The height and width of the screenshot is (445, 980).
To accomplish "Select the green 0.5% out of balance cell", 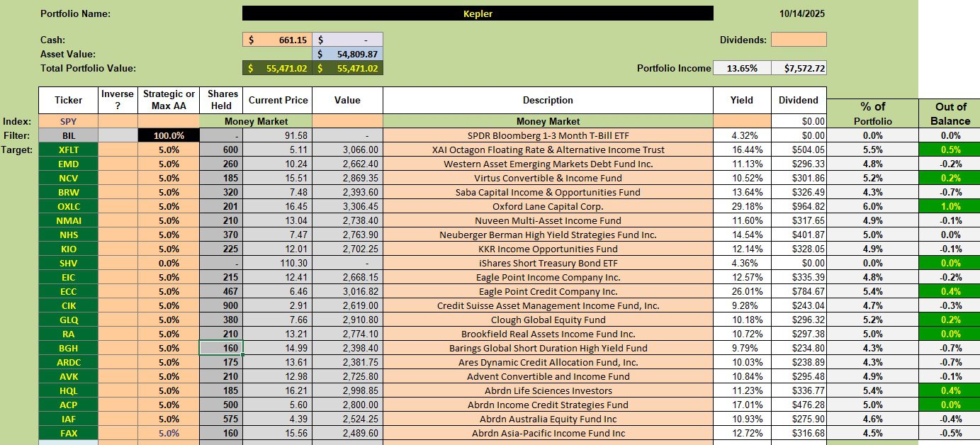I will point(950,150).
